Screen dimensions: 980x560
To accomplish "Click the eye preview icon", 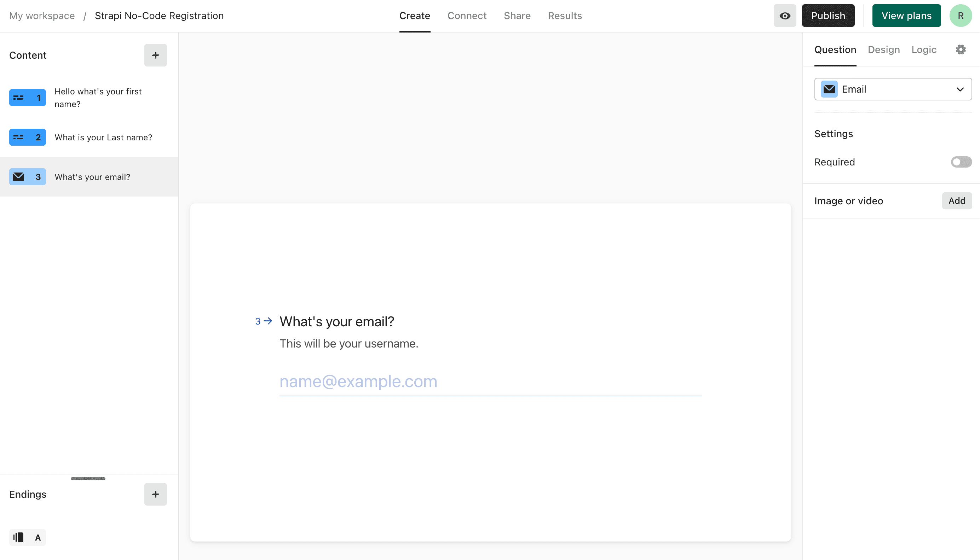I will 785,16.
